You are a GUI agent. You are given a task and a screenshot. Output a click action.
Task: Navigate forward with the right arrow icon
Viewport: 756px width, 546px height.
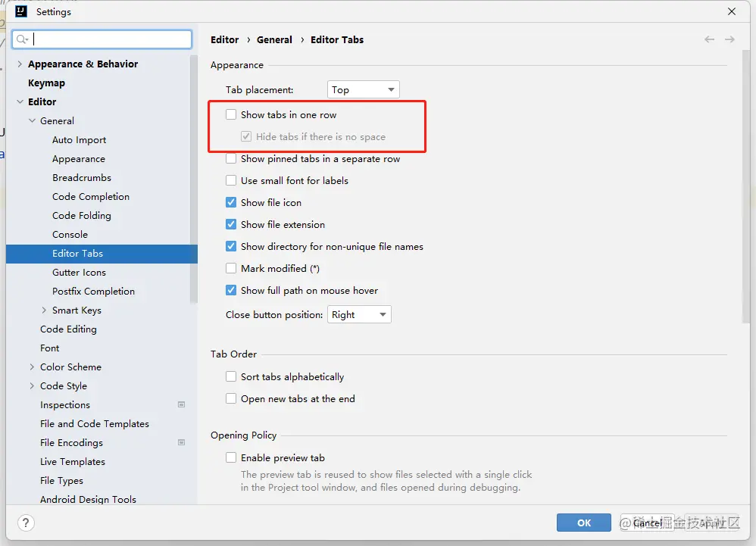[730, 39]
